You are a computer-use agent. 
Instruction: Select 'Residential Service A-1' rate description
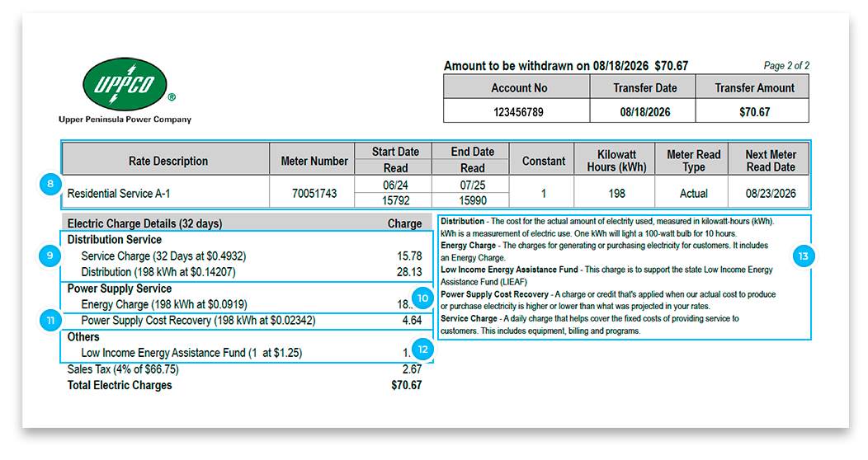coord(119,194)
